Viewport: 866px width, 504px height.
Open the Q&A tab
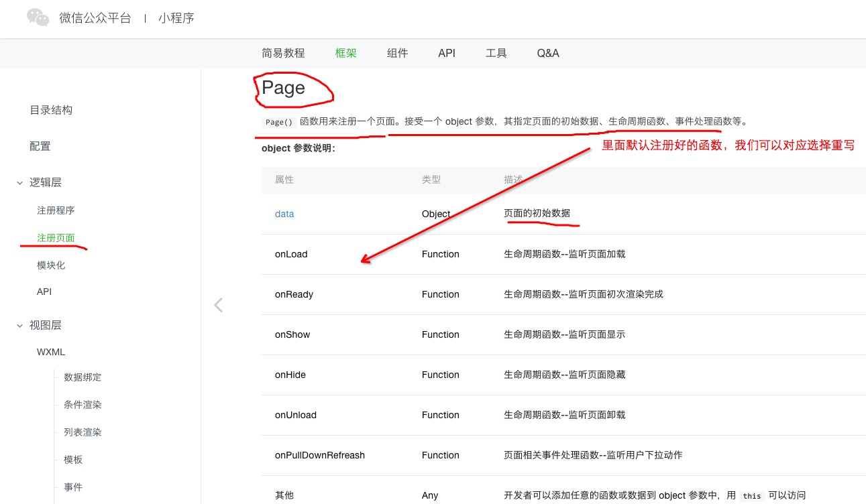coord(547,53)
